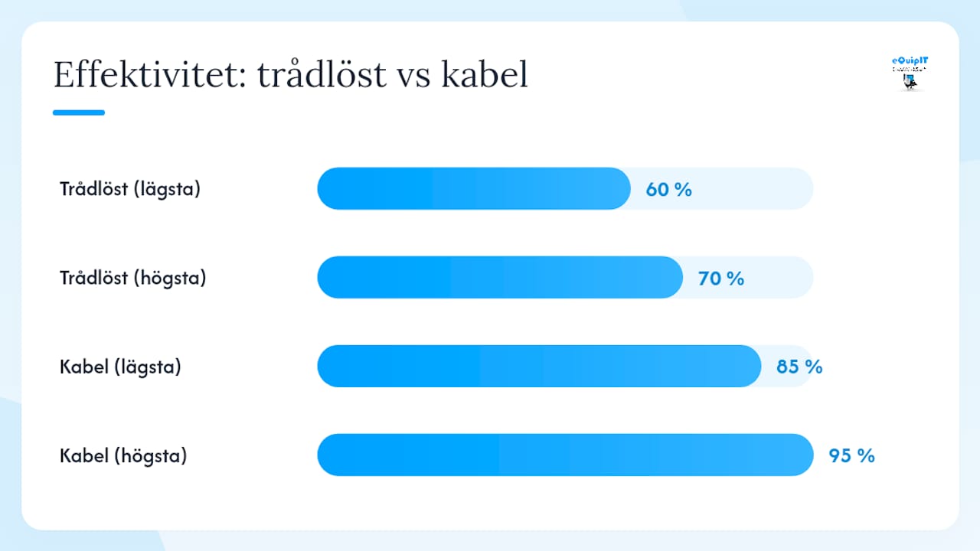
Task: Click the word 'kabel' in the title
Action: 485,75
